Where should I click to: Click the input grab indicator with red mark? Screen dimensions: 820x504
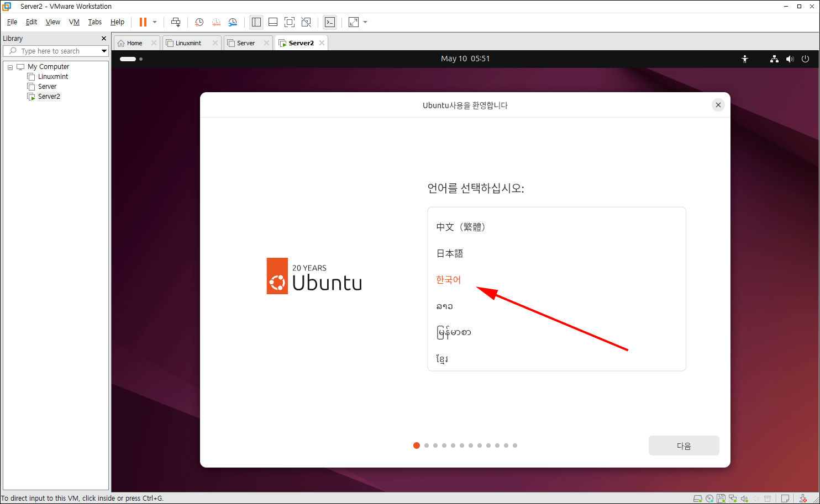pyautogui.click(x=803, y=498)
